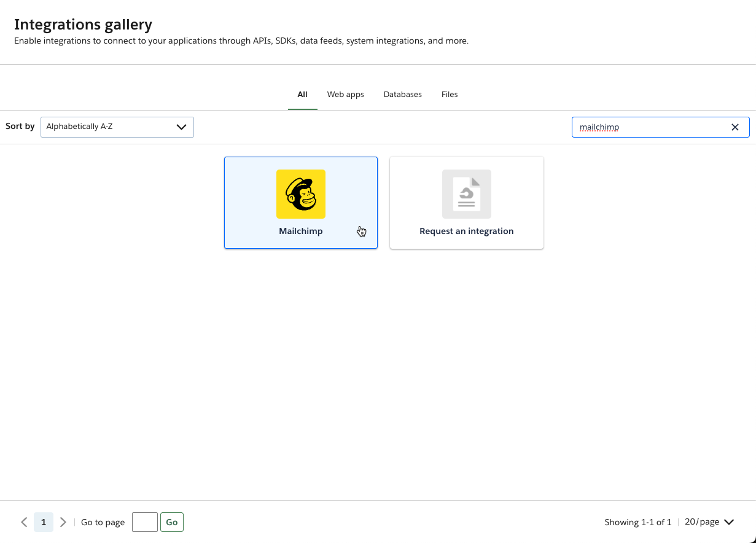Viewport: 756px width, 543px height.
Task: Click the mailchimp search input
Action: (x=651, y=127)
